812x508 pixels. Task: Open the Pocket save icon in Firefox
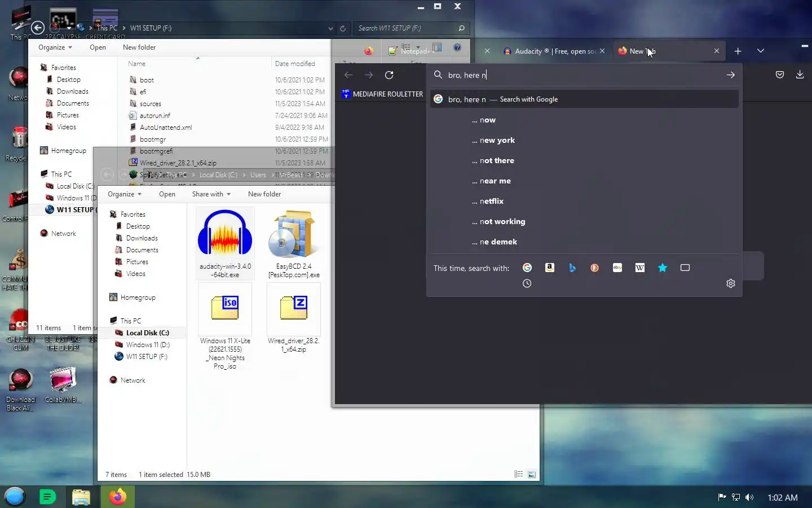pos(780,75)
